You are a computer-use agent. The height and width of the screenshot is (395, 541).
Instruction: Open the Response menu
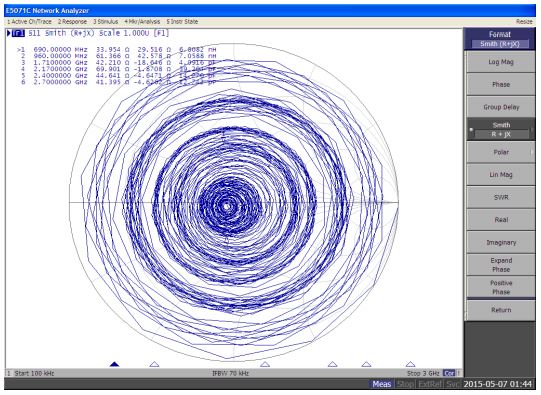(x=72, y=22)
